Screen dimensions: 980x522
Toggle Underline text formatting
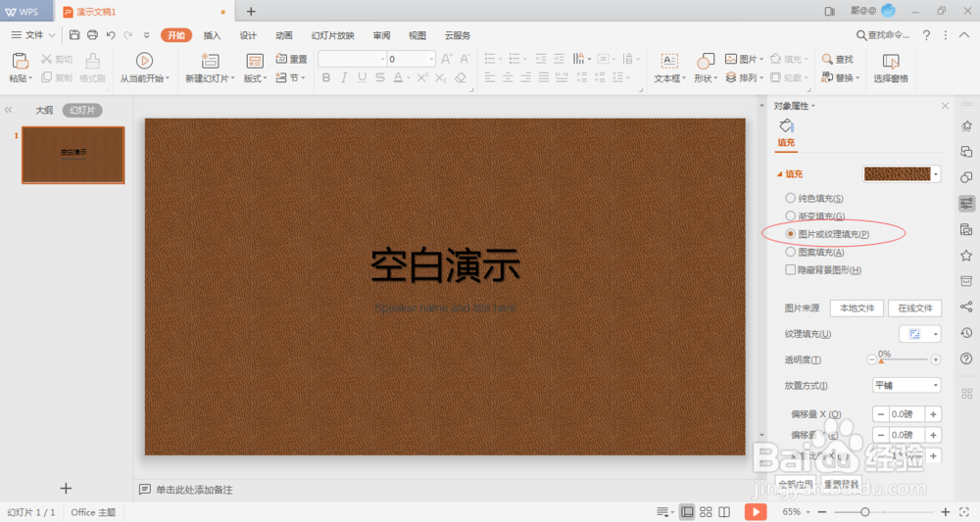[x=362, y=77]
